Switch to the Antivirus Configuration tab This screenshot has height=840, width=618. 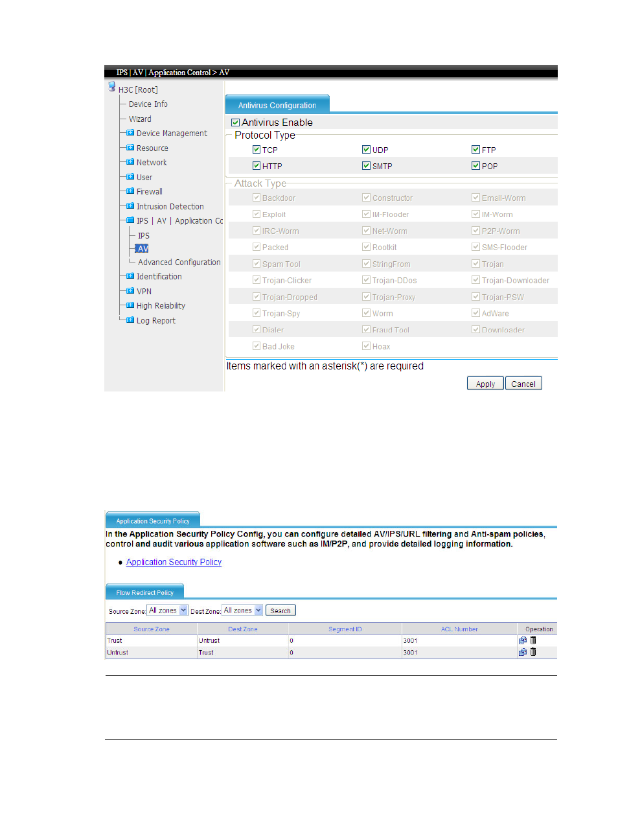277,105
